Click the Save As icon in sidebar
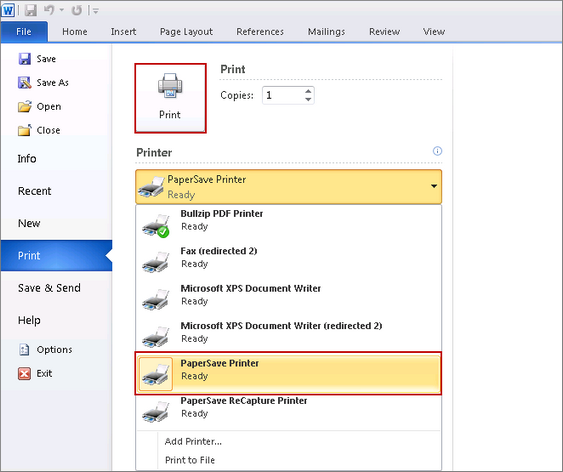 click(x=25, y=83)
